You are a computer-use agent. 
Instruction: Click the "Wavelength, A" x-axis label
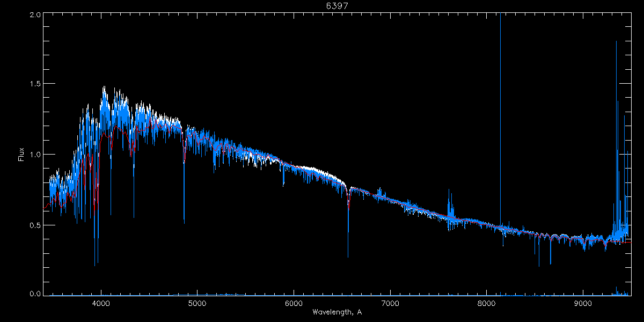pos(336,312)
